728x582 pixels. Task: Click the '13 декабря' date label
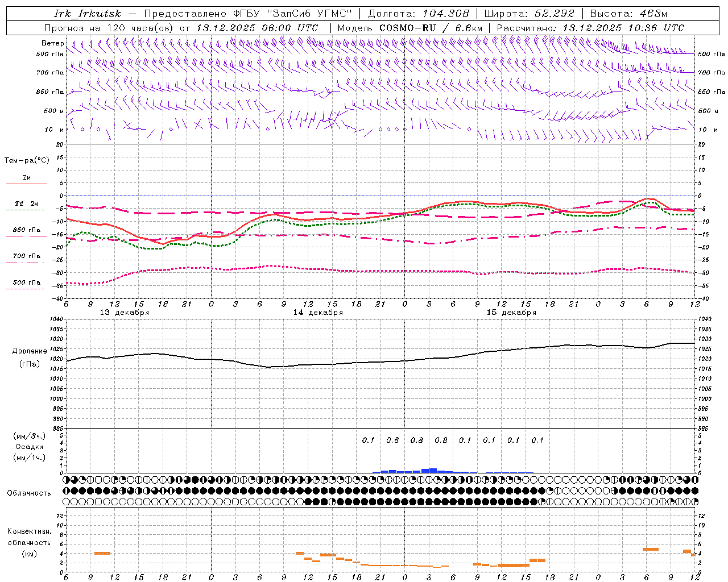pyautogui.click(x=125, y=313)
